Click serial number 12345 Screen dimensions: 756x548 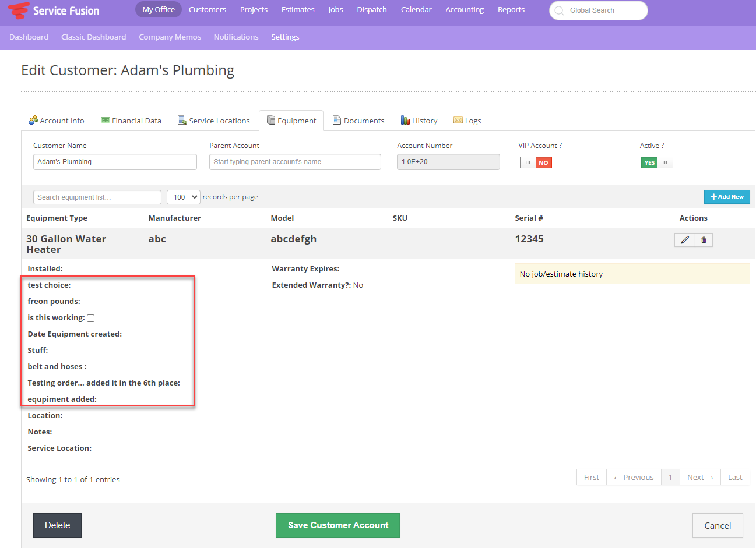[529, 239]
